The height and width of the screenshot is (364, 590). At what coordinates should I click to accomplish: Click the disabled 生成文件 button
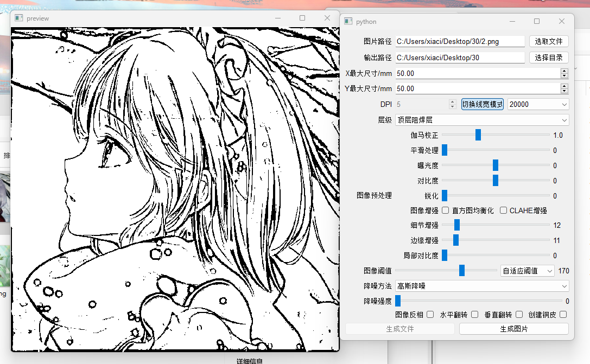pyautogui.click(x=400, y=329)
